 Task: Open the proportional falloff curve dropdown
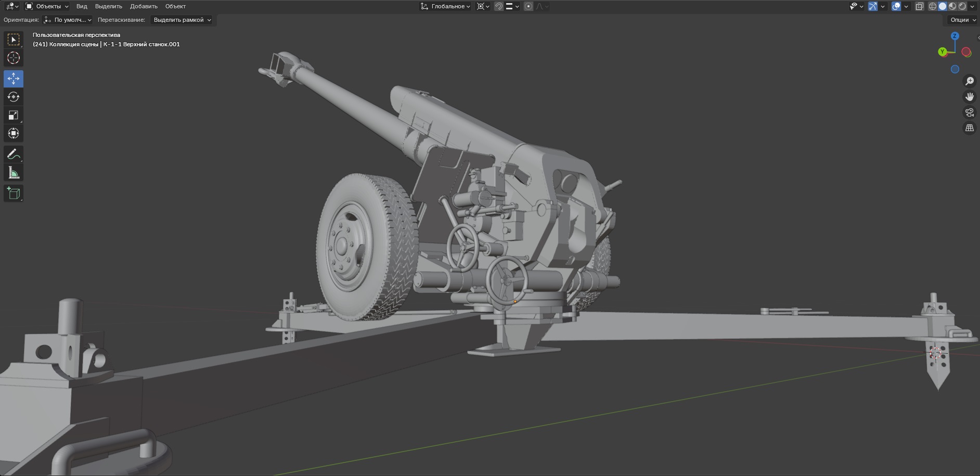coord(542,6)
